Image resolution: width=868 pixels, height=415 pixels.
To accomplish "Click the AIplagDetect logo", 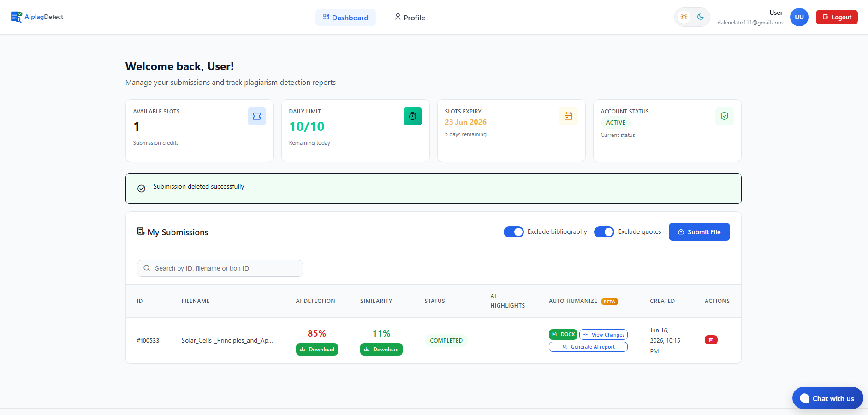I will click(x=37, y=17).
